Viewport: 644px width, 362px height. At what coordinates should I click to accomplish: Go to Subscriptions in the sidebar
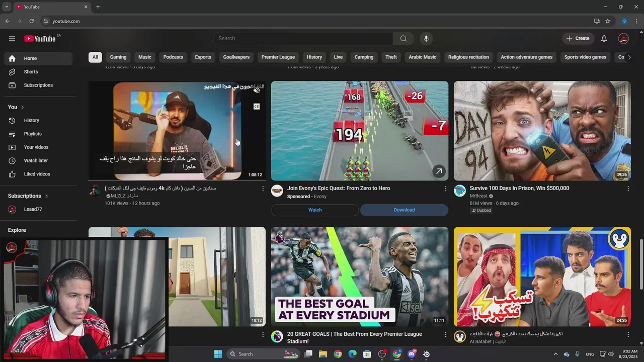point(38,85)
